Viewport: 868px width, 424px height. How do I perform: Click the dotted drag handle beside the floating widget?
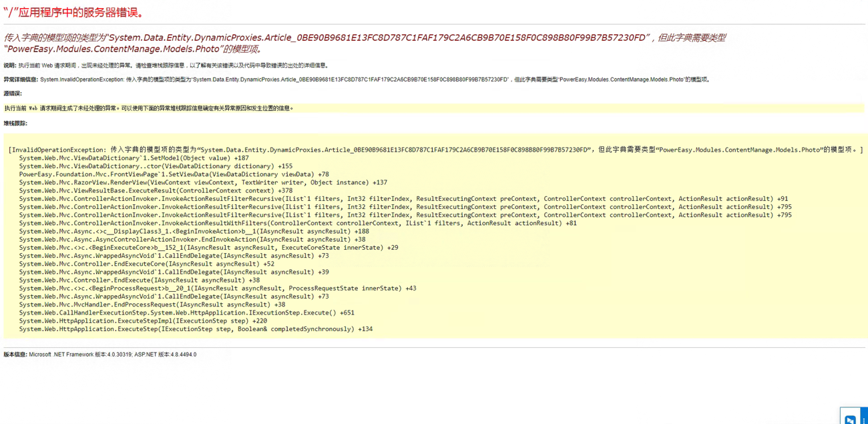point(863,419)
